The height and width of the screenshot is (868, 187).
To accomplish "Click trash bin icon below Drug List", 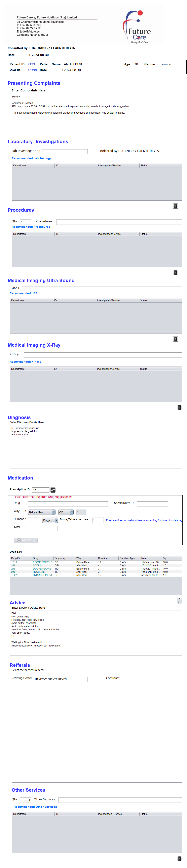I will point(179,601).
